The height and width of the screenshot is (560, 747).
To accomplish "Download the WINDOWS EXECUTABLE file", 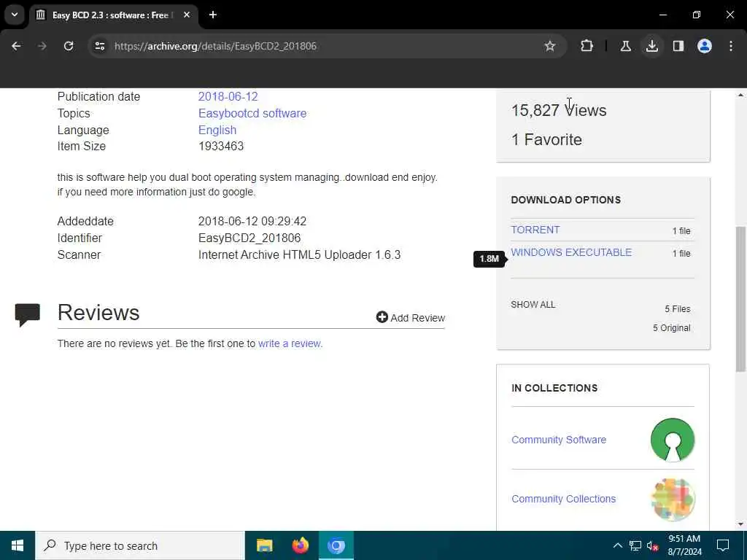I will coord(571,252).
